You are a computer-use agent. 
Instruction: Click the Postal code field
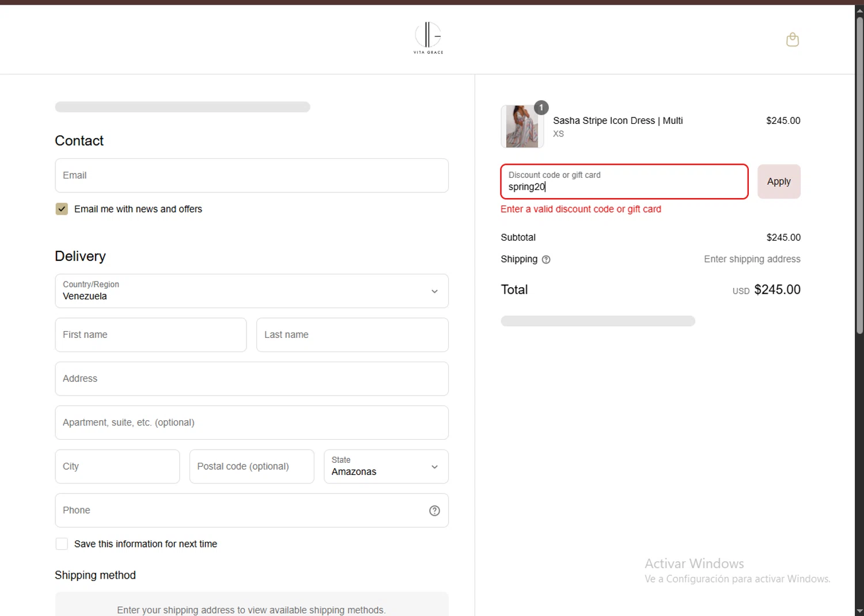point(252,466)
